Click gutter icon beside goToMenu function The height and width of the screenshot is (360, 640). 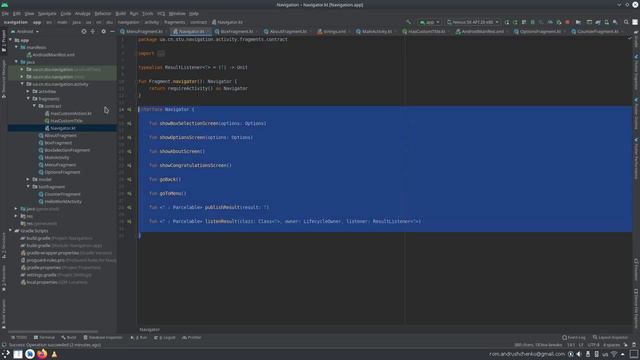pyautogui.click(x=129, y=193)
